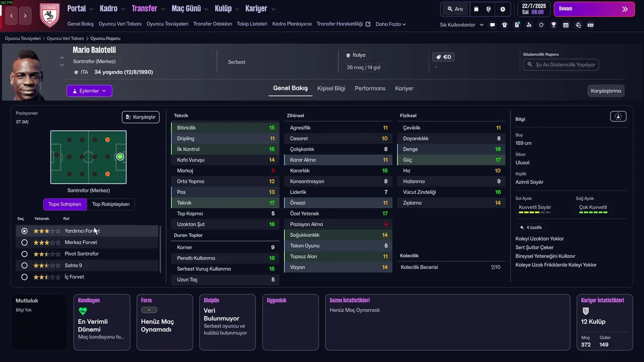Select next player with down chevron
This screenshot has width=644, height=362.
click(62, 65)
